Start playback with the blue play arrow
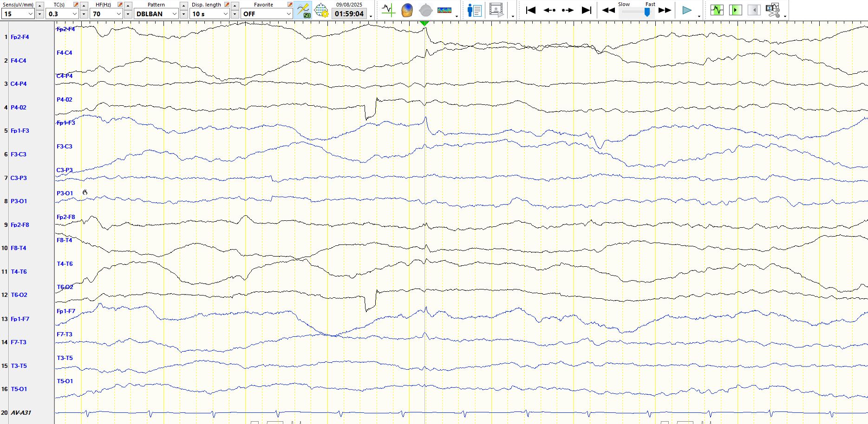This screenshot has width=868, height=424. point(687,10)
